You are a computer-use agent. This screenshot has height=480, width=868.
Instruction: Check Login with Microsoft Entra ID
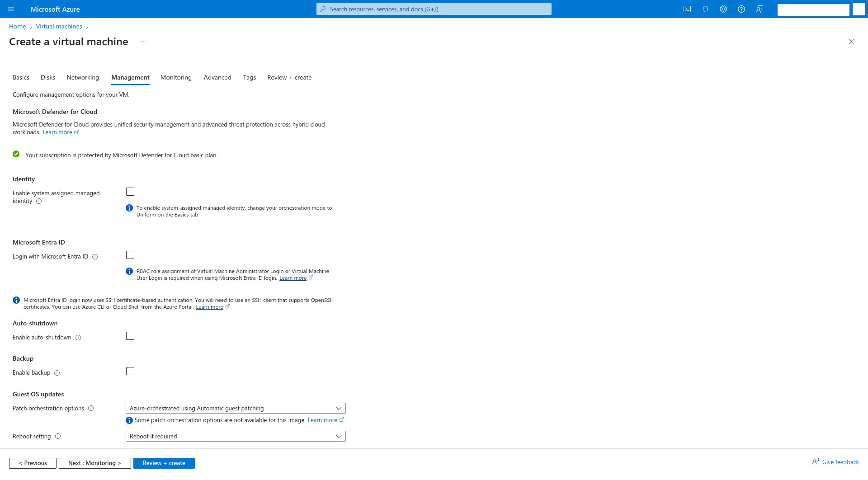130,255
